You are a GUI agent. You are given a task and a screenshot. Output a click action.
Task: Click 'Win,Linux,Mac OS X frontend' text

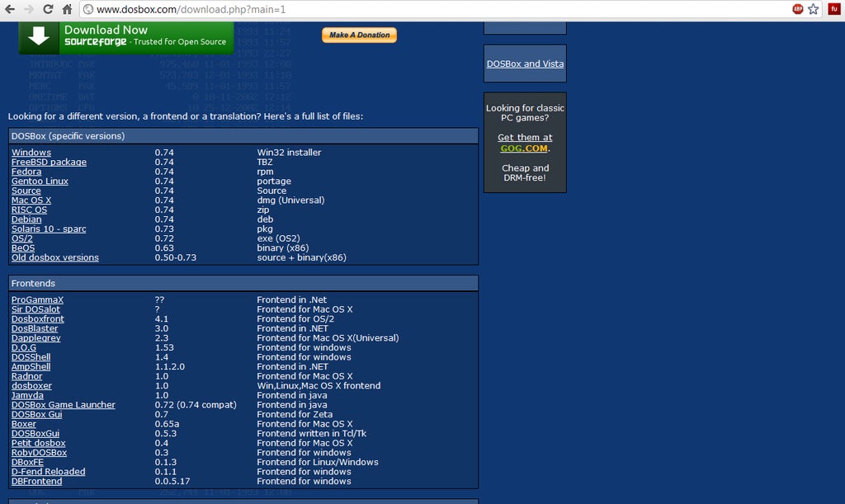pos(319,386)
